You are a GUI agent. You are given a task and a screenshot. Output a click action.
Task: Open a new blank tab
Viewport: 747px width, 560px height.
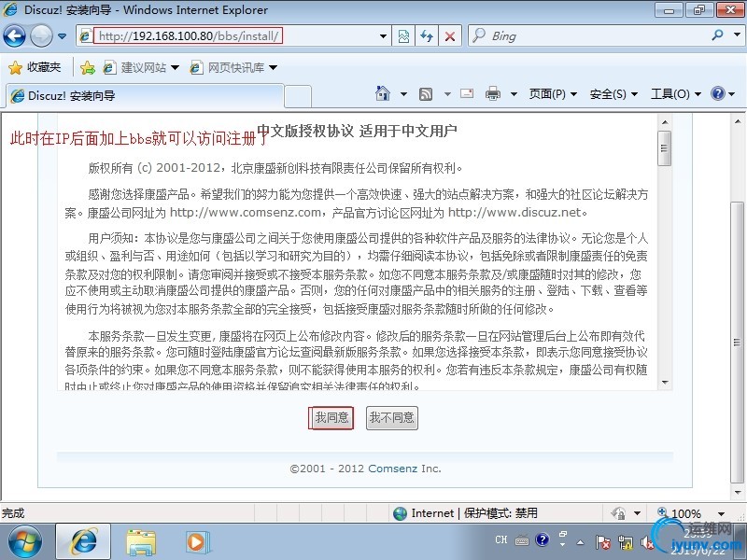298,97
